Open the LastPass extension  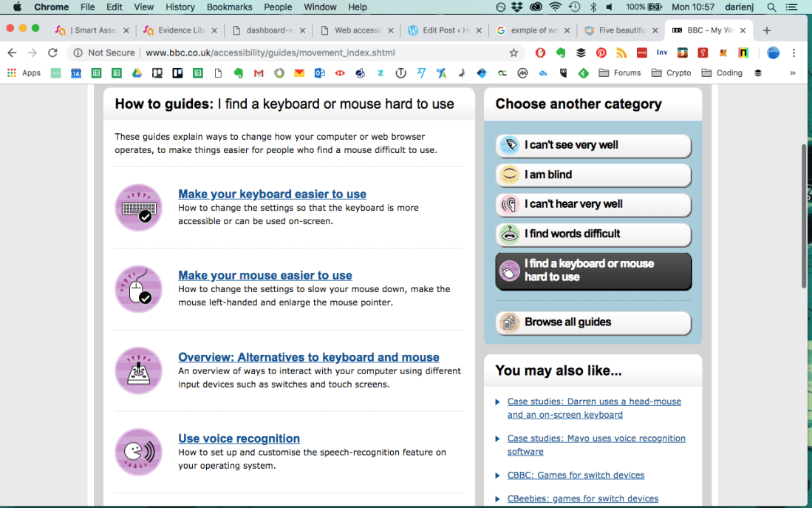point(642,53)
